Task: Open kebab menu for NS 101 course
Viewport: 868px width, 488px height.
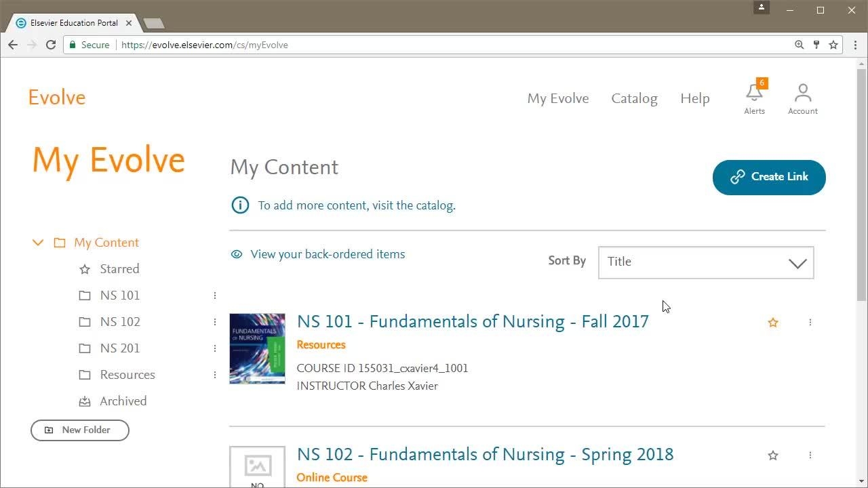Action: (810, 323)
